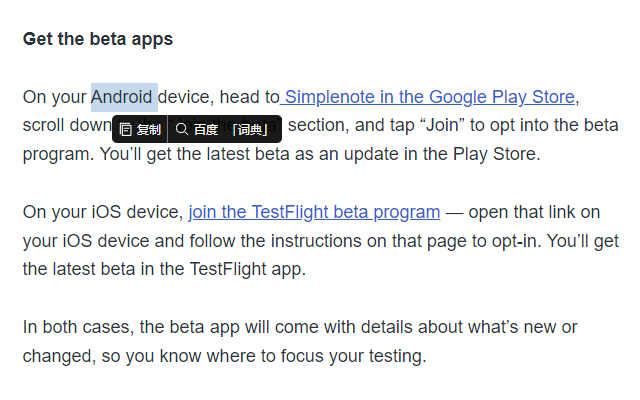Click the Baidu search magnifier icon
Screen dimensions: 640x400
pos(181,129)
